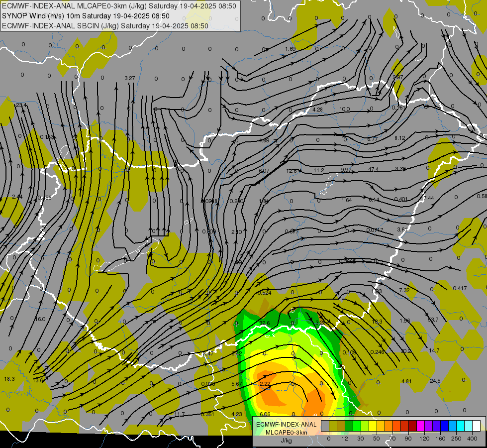Click the map value 2.44
Viewport: 487px width, 448px height.
click(17, 197)
